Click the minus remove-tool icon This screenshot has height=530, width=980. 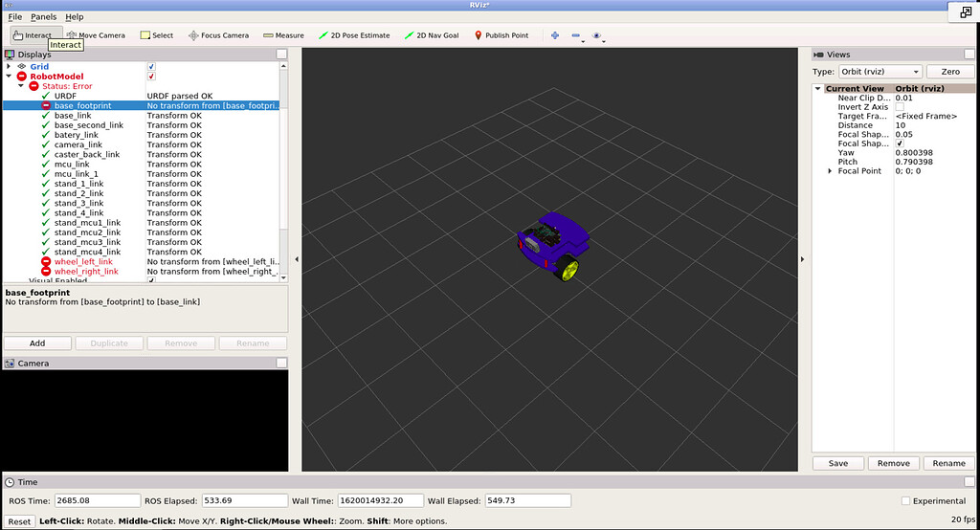click(575, 35)
